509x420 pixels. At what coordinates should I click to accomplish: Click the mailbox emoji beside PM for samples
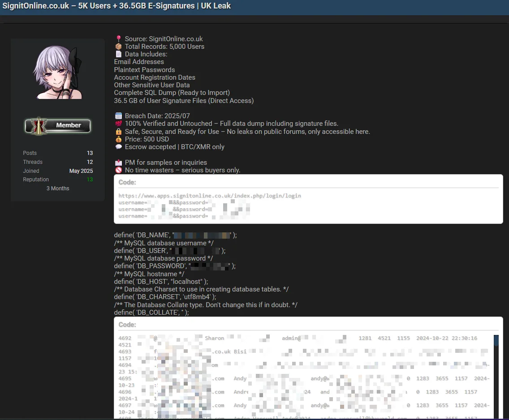(x=118, y=163)
